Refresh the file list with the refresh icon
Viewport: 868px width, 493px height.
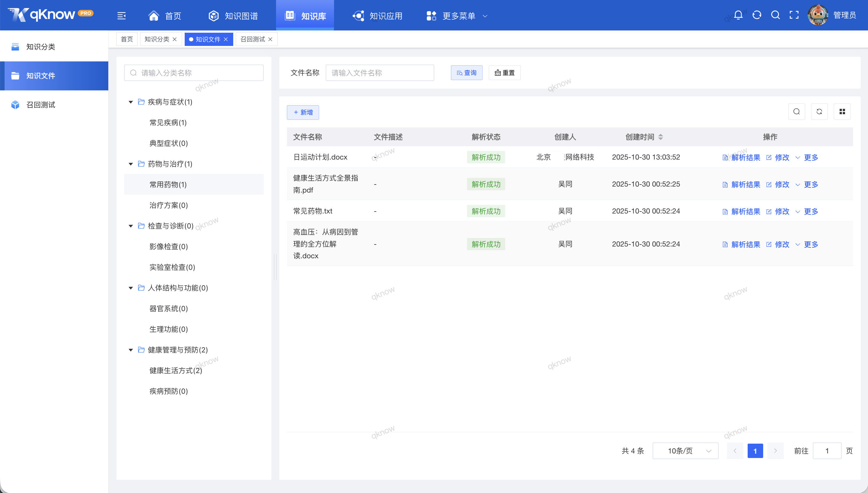pyautogui.click(x=819, y=111)
